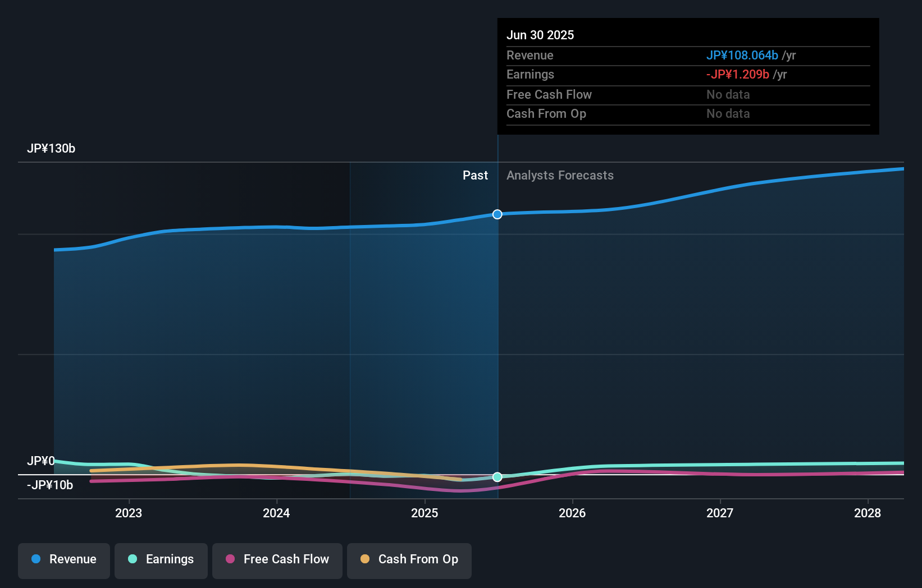Click the Free Cash Flow legend button
The width and height of the screenshot is (922, 588).
click(277, 559)
